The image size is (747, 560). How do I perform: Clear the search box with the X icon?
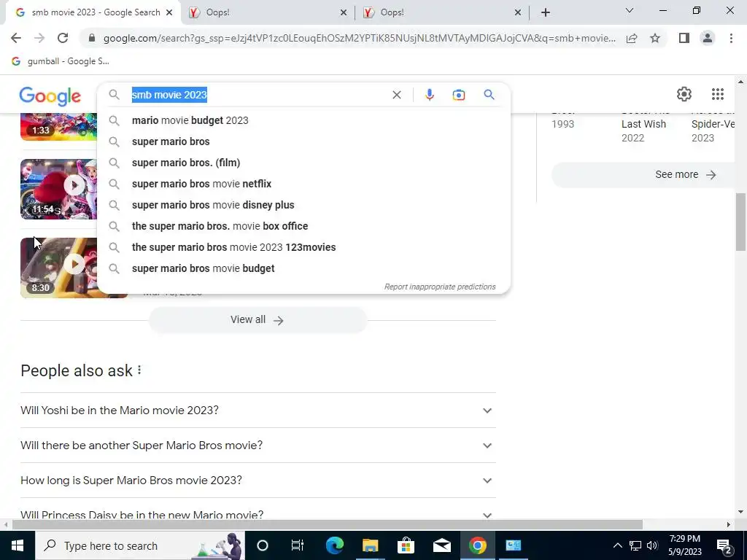point(396,95)
